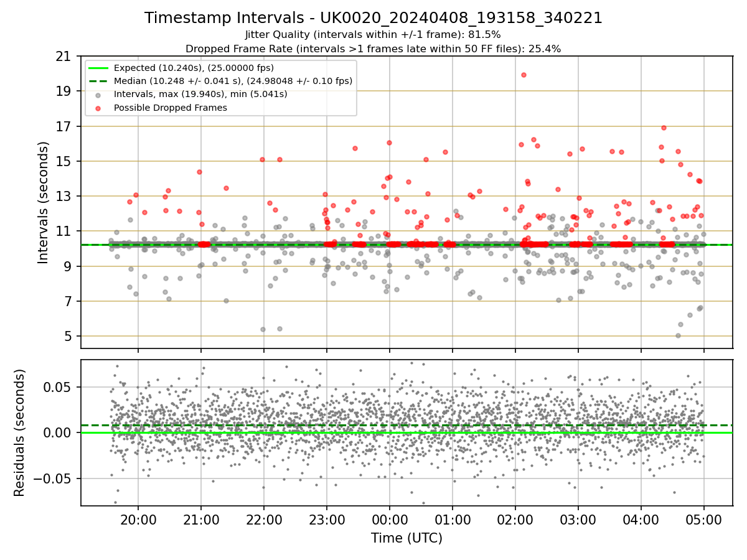The width and height of the screenshot is (747, 560).
Task: Click the positive residuals tick label '0.05'
Action: click(x=58, y=387)
